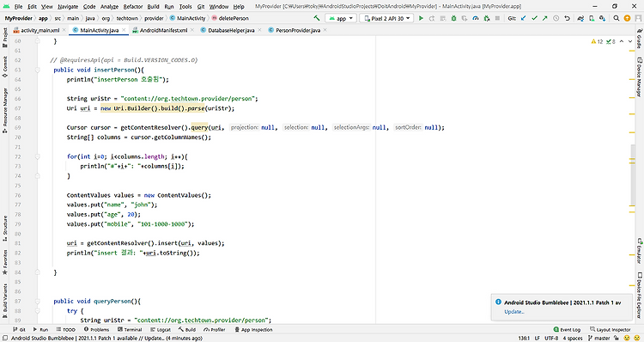Toggle Resource Manager side panel
This screenshot has width=644, height=342.
point(4,110)
